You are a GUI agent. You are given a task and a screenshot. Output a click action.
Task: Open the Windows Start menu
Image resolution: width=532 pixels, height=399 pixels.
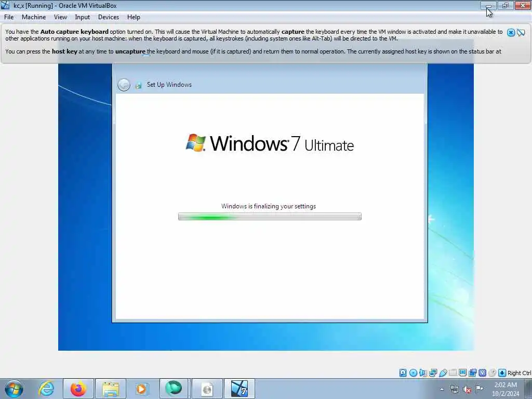14,389
